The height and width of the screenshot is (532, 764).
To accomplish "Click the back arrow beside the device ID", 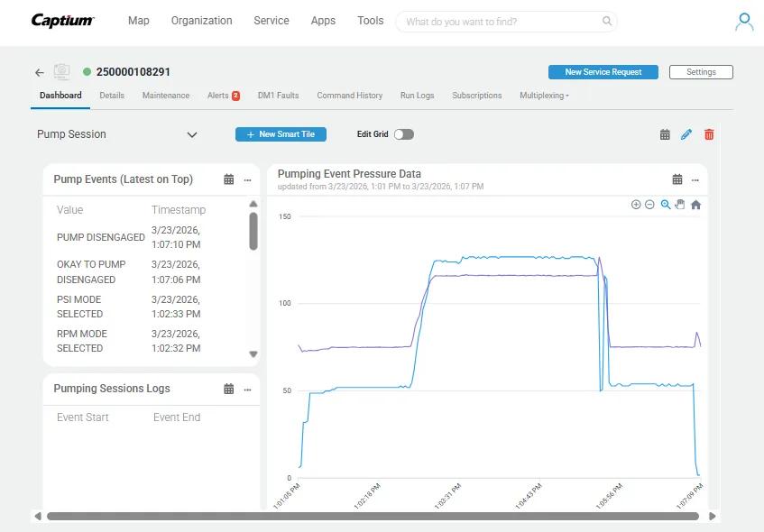I will point(40,72).
